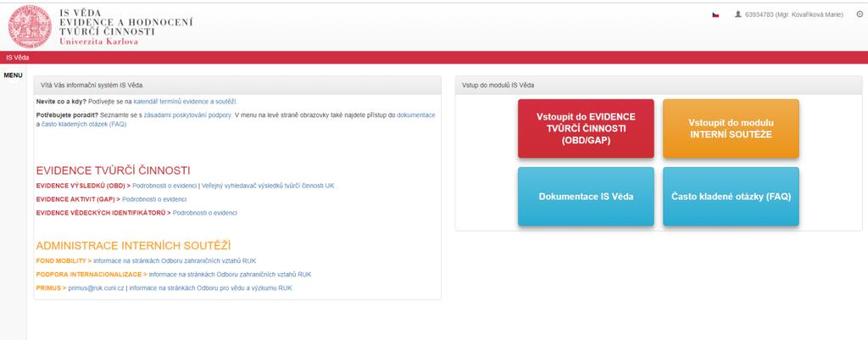Open Často kladené otázky (FAQ) tile
The width and height of the screenshot is (868, 340).
731,197
